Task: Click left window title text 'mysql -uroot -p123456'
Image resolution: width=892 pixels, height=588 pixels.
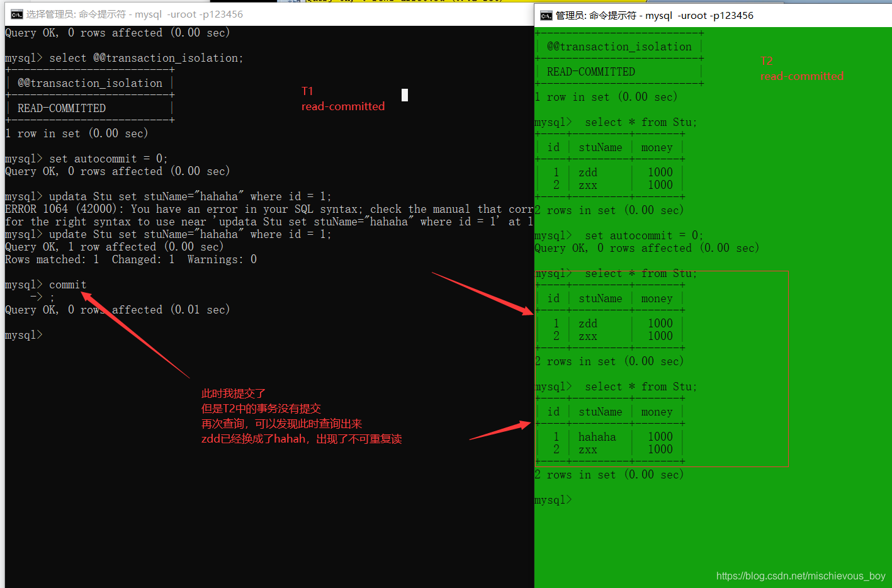Action: [x=189, y=14]
